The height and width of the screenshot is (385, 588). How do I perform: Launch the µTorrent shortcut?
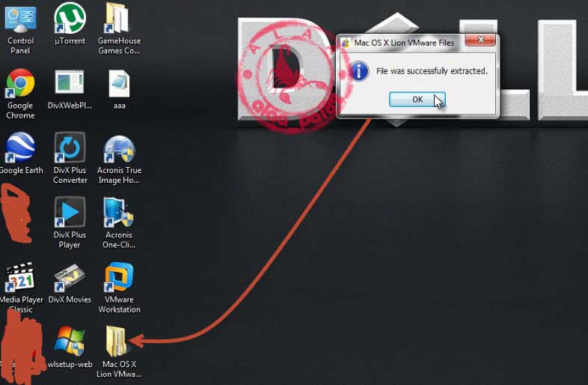pos(70,25)
